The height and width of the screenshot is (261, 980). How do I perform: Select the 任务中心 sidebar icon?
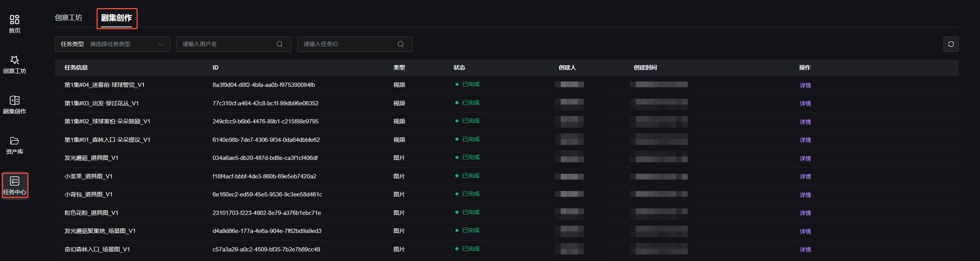click(x=15, y=181)
